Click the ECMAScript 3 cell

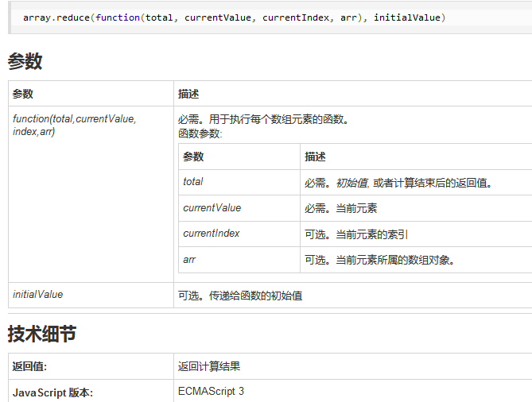point(211,391)
